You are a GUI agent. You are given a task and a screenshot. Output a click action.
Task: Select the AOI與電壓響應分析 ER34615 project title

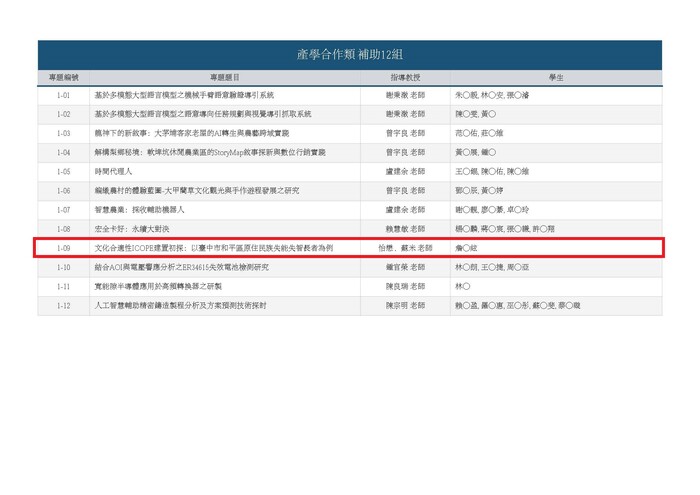pos(181,267)
